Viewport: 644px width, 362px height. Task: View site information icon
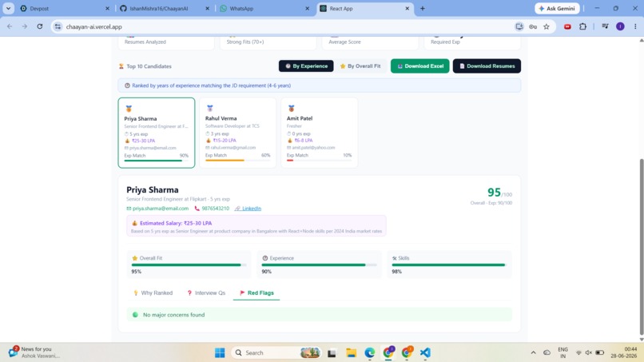pos(58,26)
